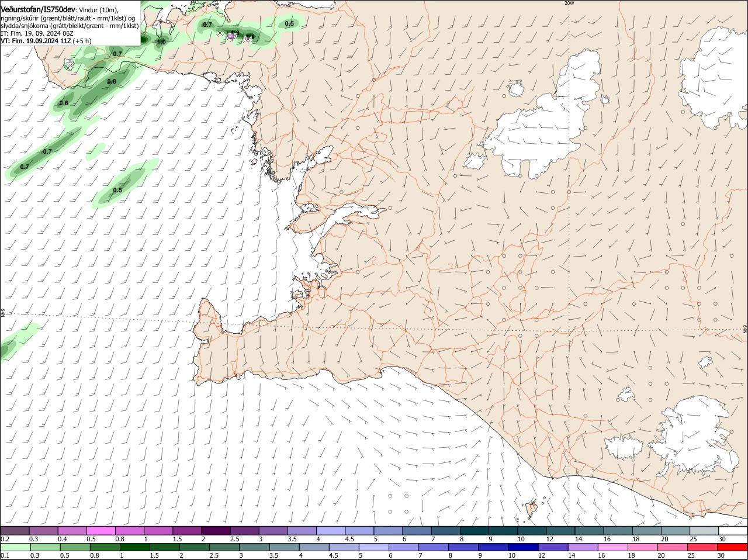748x560 pixels.
Task: Click the bright magenta swatch between 0.5 and 0.8
Action: point(101,531)
